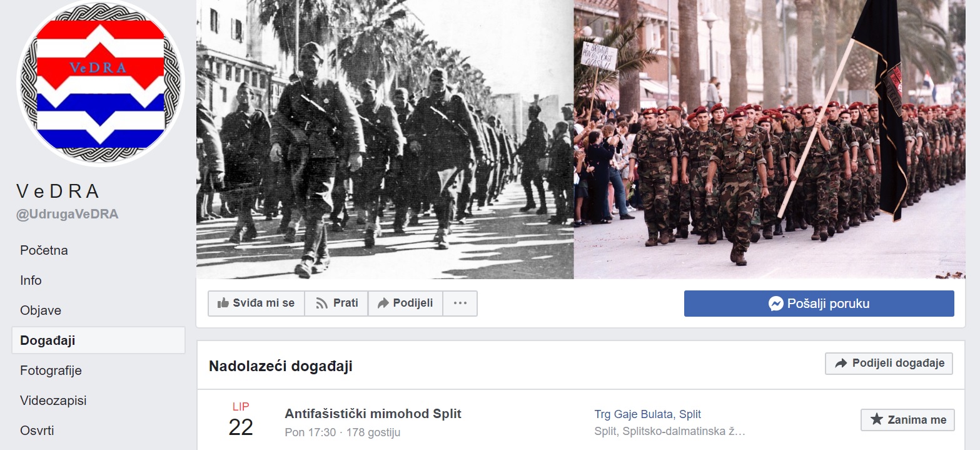Image resolution: width=980 pixels, height=450 pixels.
Task: Click the share arrow icon on Podijeli
Action: tap(383, 304)
